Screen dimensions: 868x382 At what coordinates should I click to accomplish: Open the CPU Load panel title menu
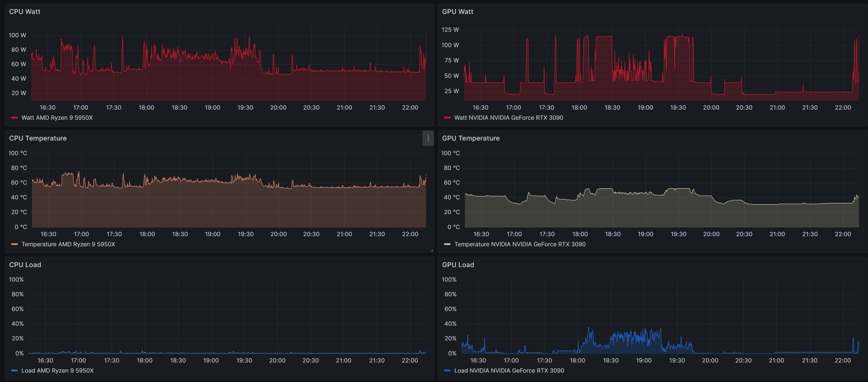click(25, 265)
